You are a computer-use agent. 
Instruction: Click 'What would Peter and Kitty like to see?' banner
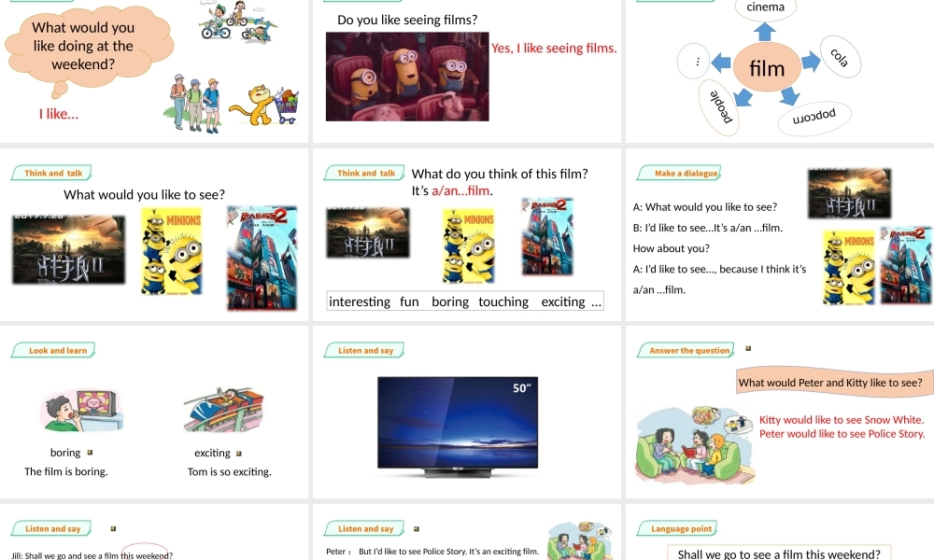[x=829, y=382]
